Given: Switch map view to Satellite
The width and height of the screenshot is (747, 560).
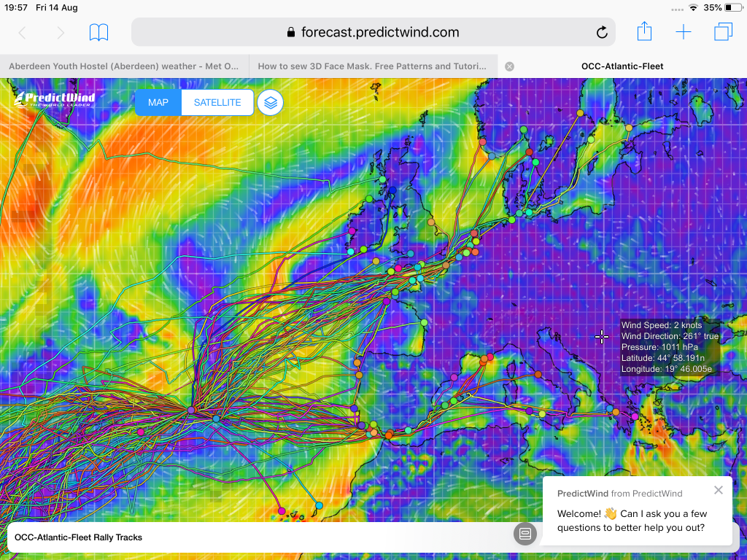Looking at the screenshot, I should (x=217, y=103).
